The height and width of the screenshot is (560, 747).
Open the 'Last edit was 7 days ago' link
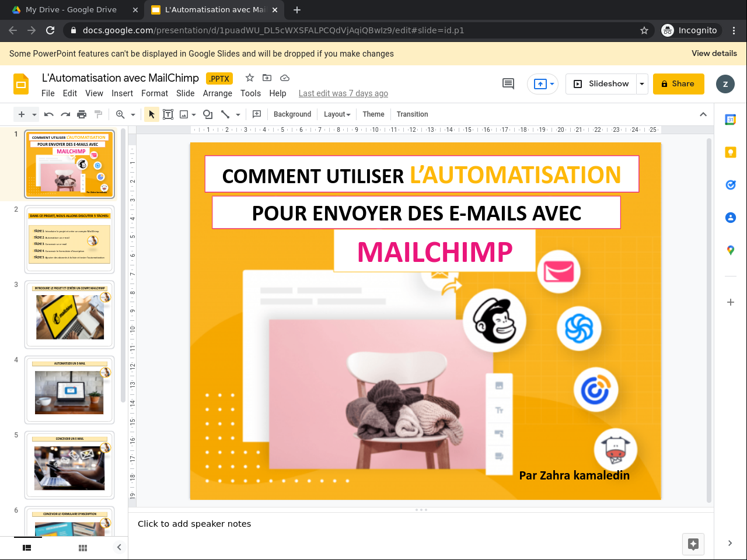pyautogui.click(x=343, y=93)
